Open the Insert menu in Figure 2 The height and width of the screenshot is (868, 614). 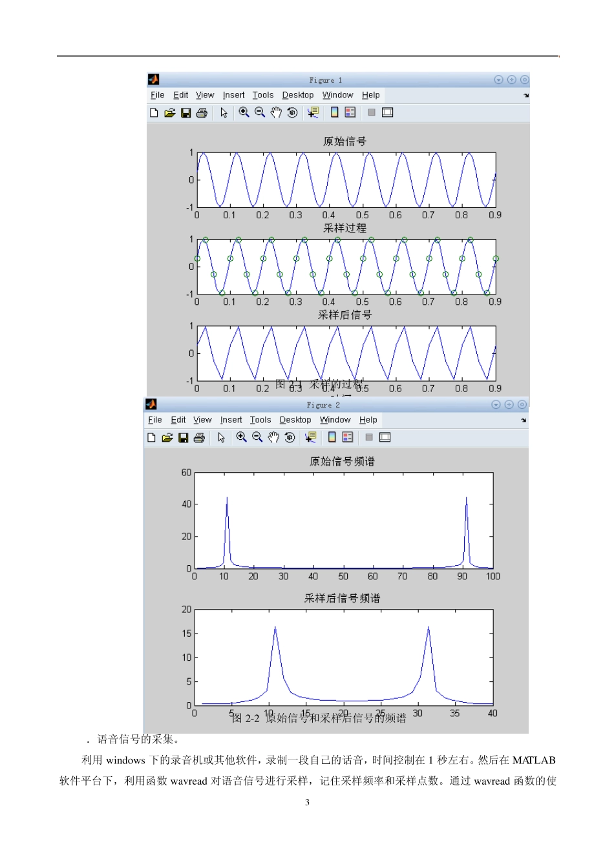tap(231, 420)
